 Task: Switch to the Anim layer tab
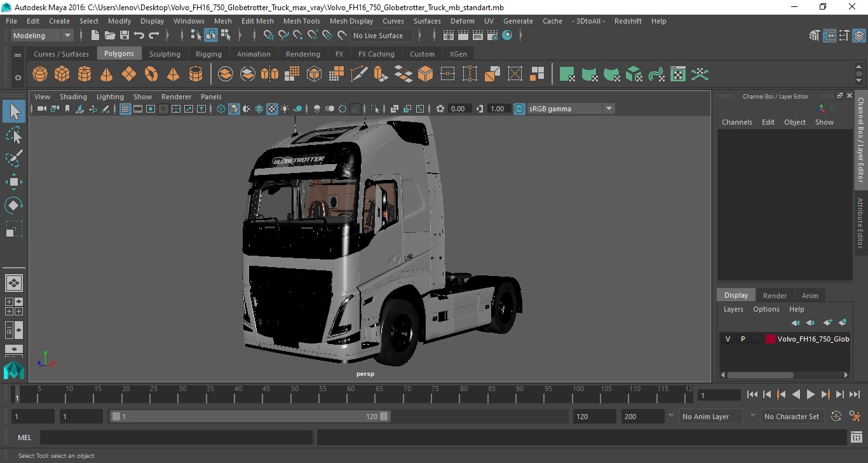(810, 295)
